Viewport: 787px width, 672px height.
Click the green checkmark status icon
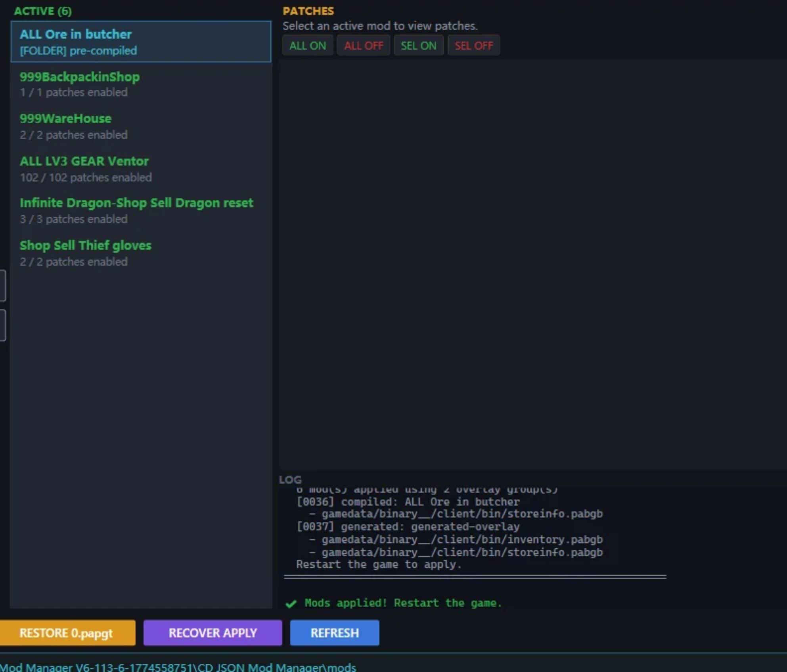pyautogui.click(x=291, y=603)
